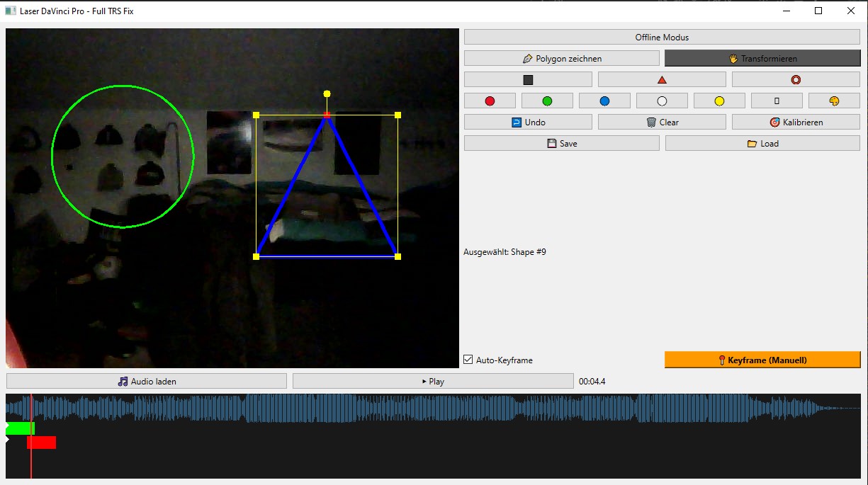868x485 pixels.
Task: Click Audio laden to load audio
Action: click(x=147, y=381)
